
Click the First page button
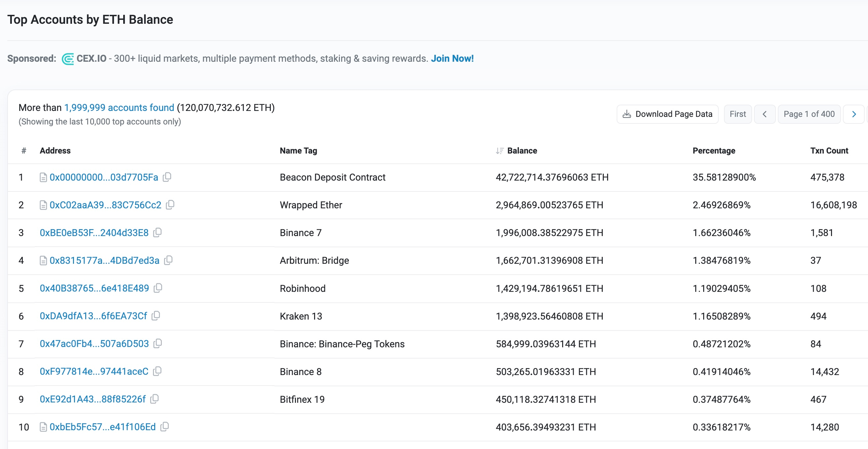740,114
